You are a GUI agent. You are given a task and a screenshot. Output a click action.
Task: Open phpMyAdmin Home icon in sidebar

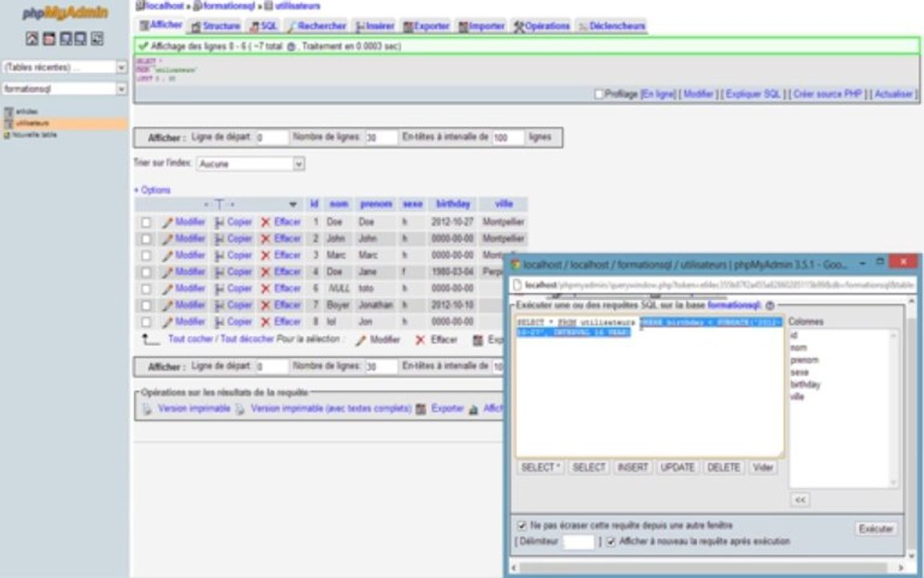[x=32, y=39]
